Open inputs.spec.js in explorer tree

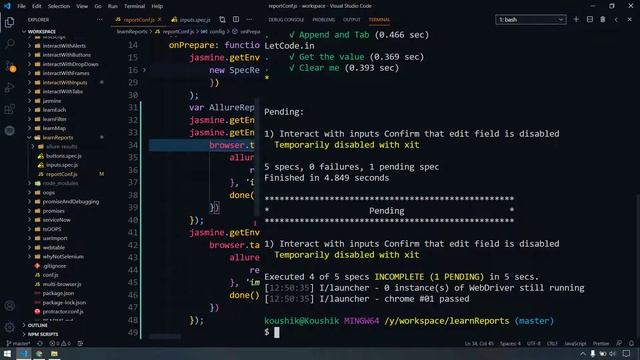pyautogui.click(x=62, y=165)
